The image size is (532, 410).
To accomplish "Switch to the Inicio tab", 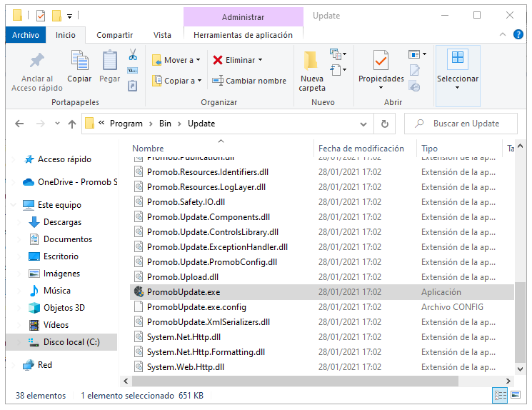I will point(66,35).
